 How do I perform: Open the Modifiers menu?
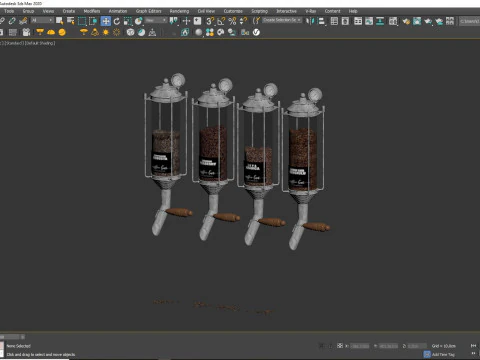coord(92,11)
